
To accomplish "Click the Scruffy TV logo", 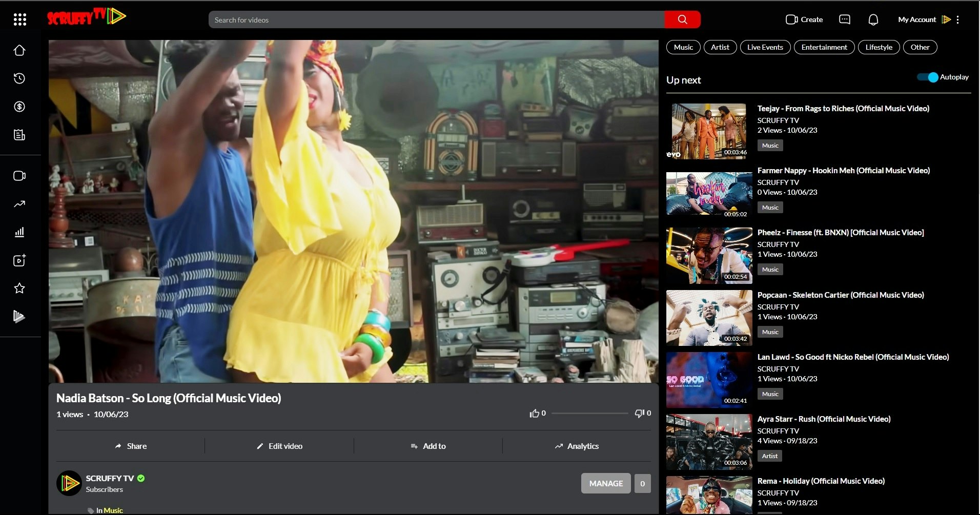I will coord(86,17).
